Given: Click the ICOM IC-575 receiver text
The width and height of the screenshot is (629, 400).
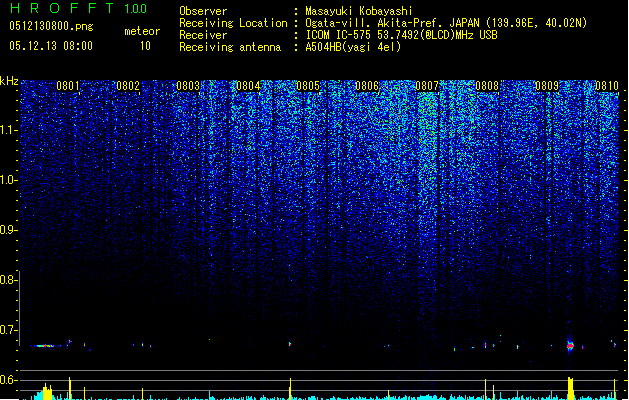Looking at the screenshot, I should [x=401, y=35].
